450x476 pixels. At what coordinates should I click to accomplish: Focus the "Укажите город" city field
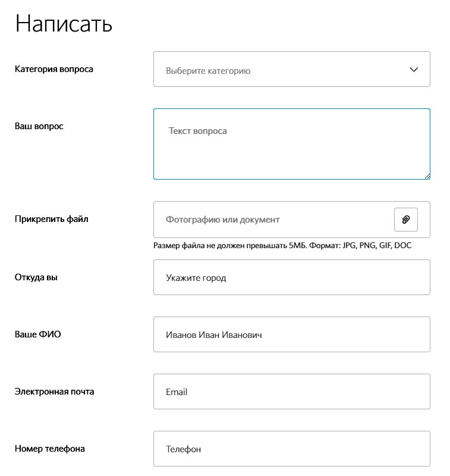[292, 277]
